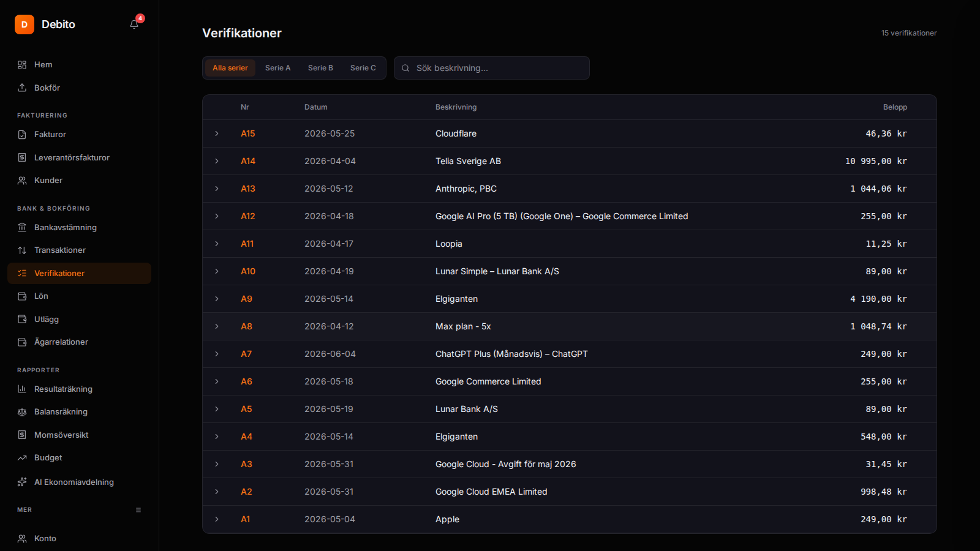Sort by the Datum column header
This screenshot has height=551, width=980.
click(316, 107)
